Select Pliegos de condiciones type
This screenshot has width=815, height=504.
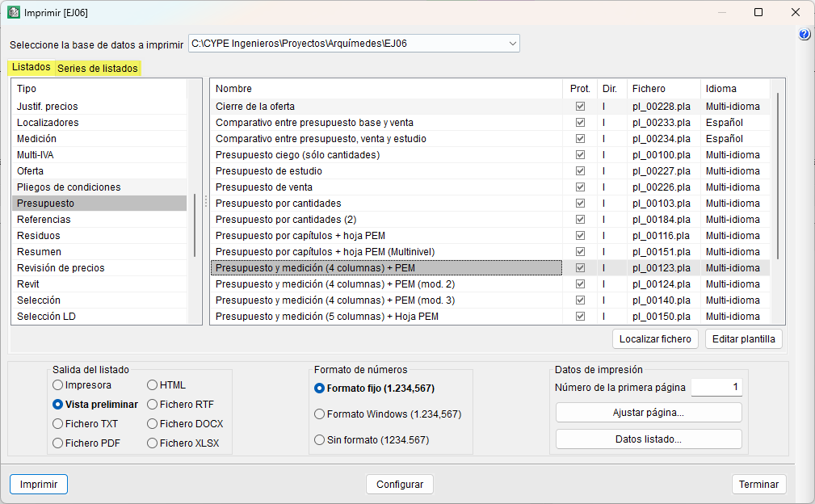tap(99, 187)
